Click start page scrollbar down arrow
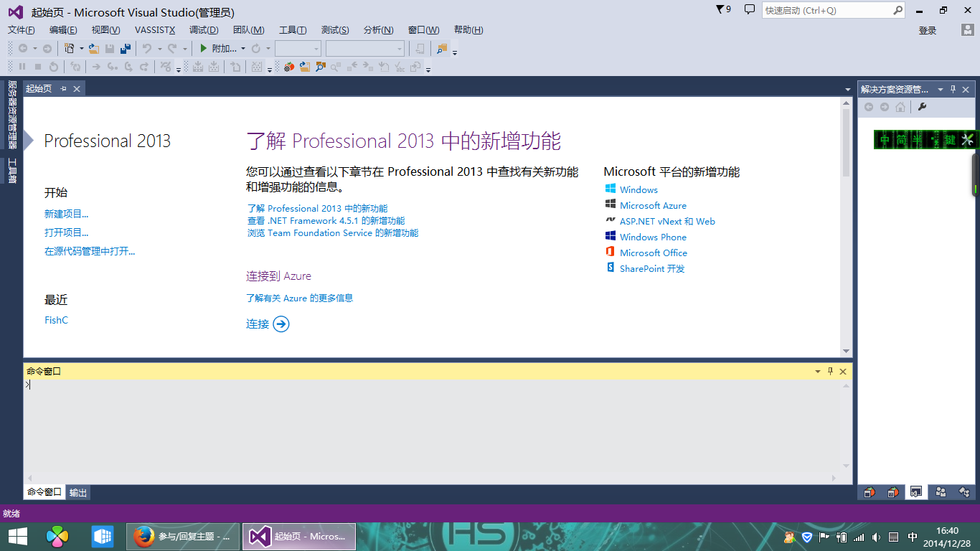This screenshot has height=551, width=980. (847, 351)
